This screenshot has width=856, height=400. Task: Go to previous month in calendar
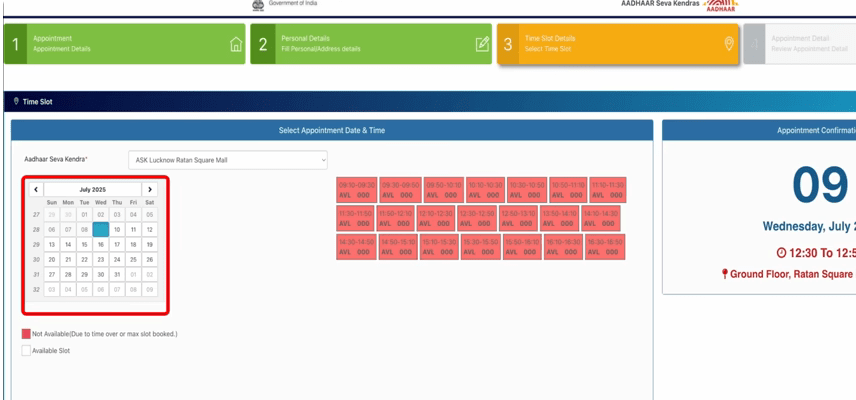click(36, 189)
